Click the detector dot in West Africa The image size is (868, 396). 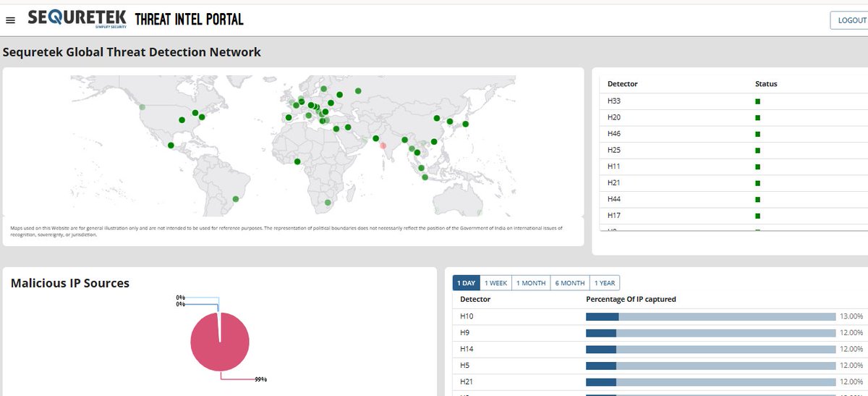point(297,161)
